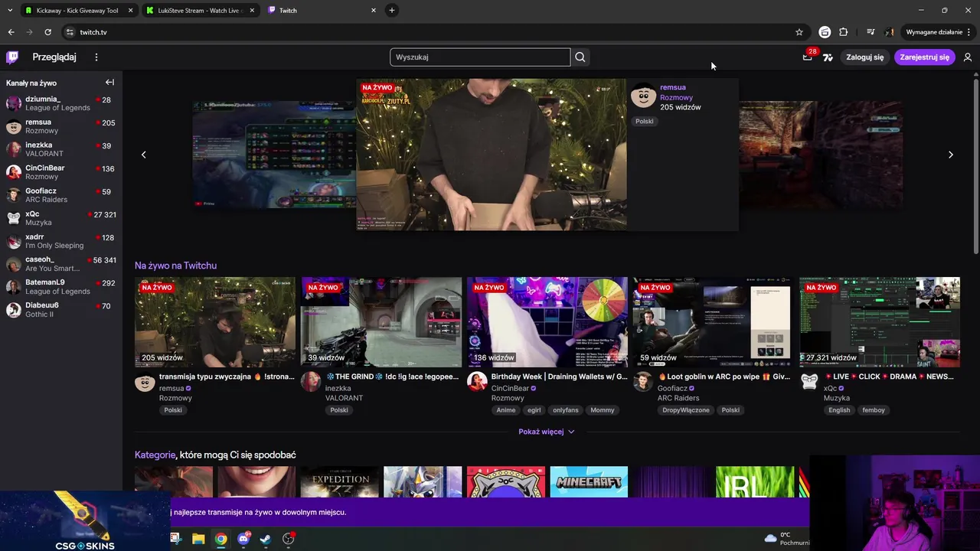This screenshot has width=980, height=551.
Task: Open Rozmowy category link in carousel
Action: (676, 97)
